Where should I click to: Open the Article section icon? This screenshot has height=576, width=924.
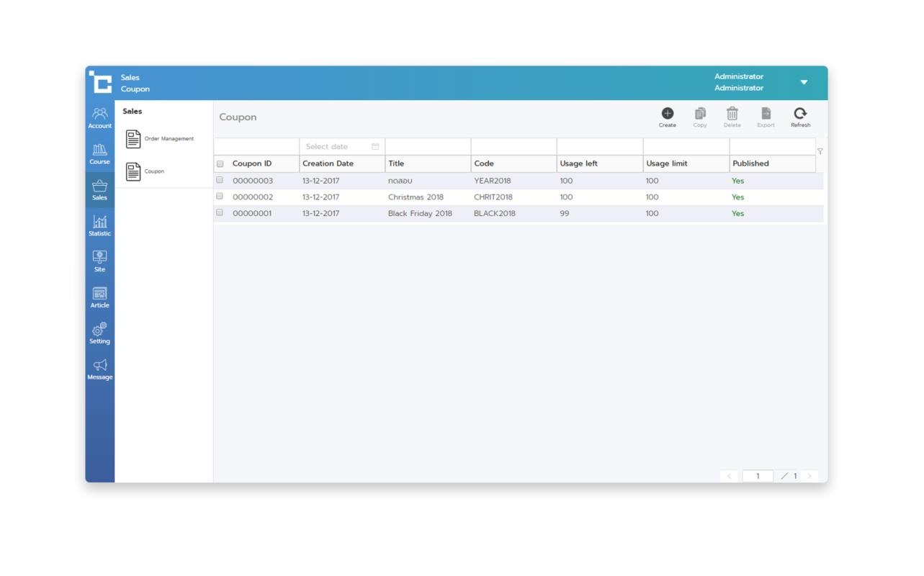[99, 297]
